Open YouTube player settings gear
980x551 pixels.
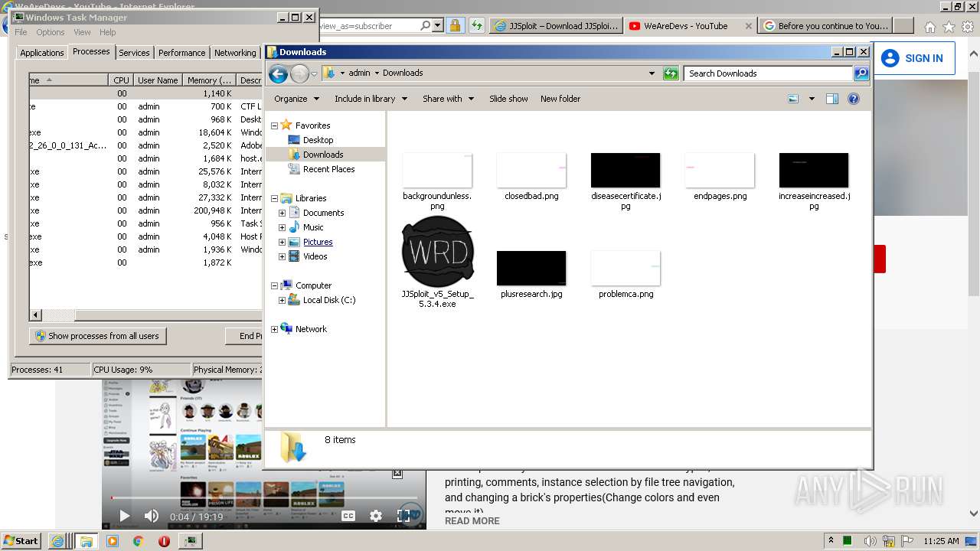click(376, 517)
